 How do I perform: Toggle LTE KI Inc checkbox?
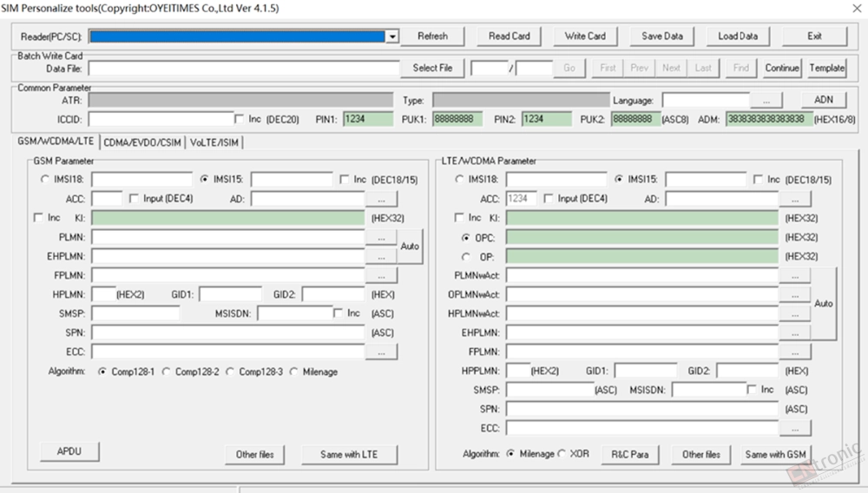[x=458, y=218]
